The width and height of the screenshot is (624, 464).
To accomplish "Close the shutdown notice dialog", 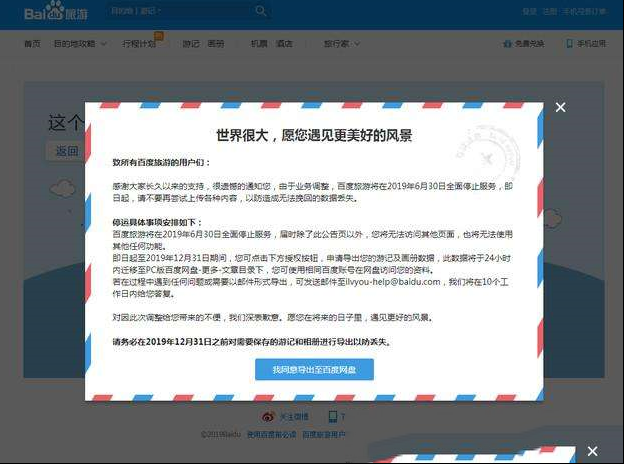I will 560,107.
